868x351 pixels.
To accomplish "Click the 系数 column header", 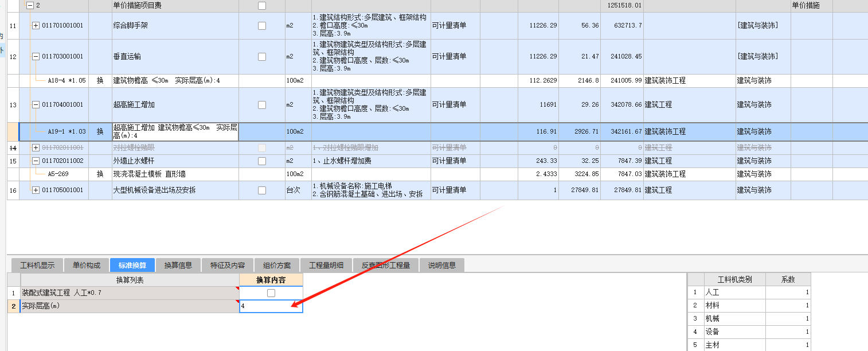I will pyautogui.click(x=788, y=280).
